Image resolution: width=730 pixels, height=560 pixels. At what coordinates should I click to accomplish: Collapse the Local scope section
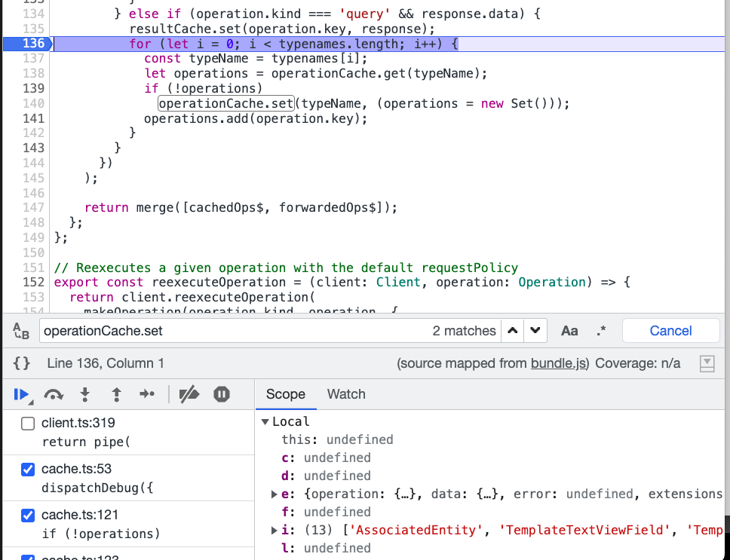pos(265,421)
